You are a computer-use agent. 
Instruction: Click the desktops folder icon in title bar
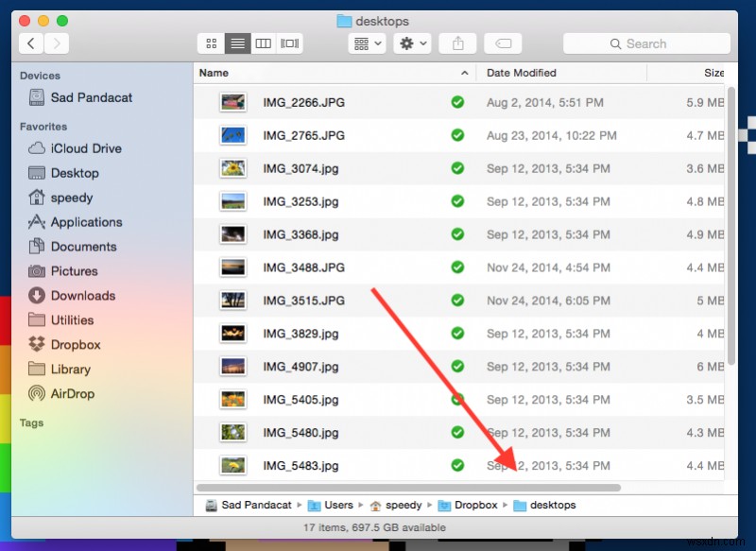[344, 21]
